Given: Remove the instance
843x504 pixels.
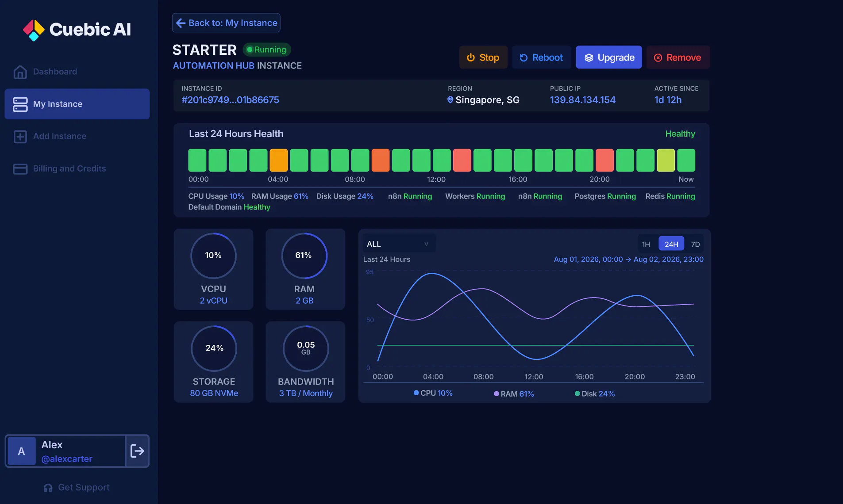Looking at the screenshot, I should click(x=678, y=57).
